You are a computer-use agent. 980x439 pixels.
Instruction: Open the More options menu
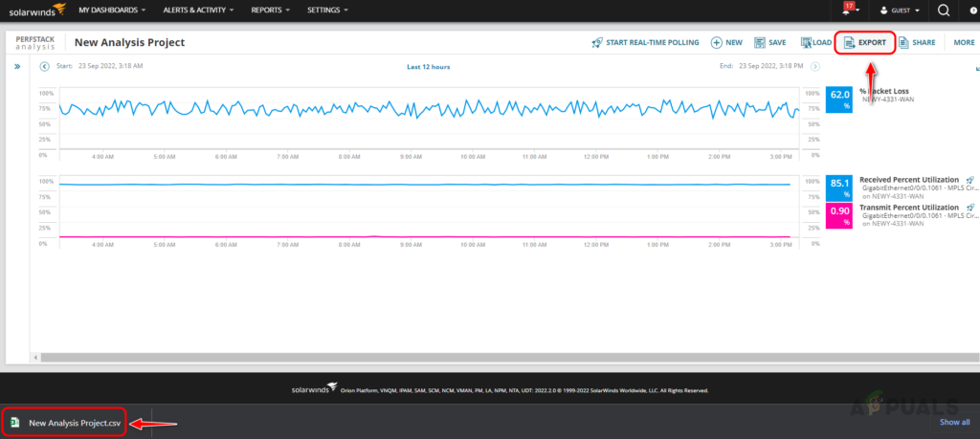click(964, 42)
